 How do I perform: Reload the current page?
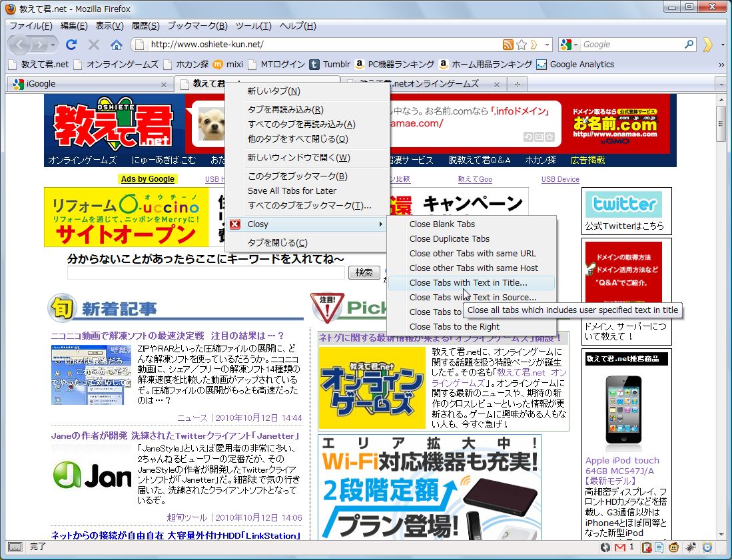coord(71,45)
